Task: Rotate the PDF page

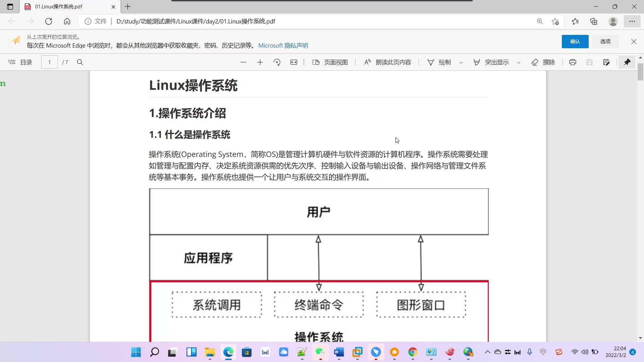Action: pos(277,62)
